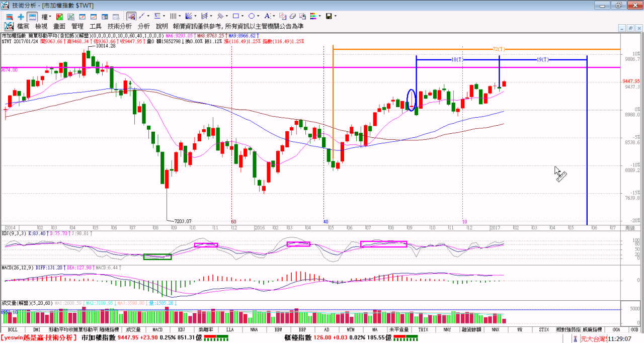Select the ellipse drawing tool
Screen dimensions: 644x343
tap(252, 17)
